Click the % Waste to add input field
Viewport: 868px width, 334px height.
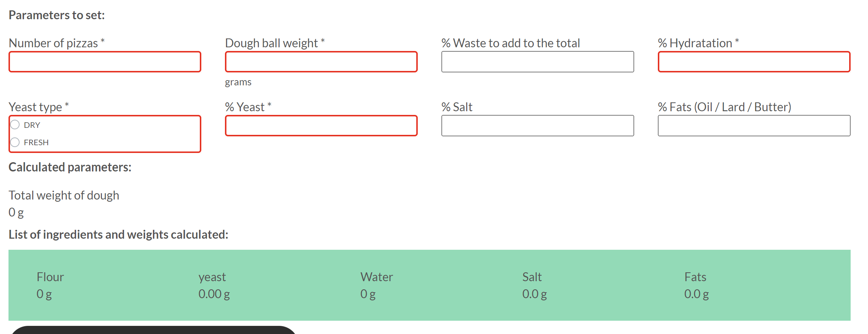point(537,62)
